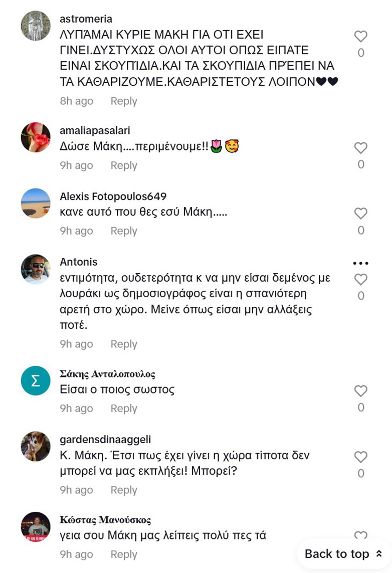Reply to astromeria's comment
The height and width of the screenshot is (573, 392).
click(x=124, y=101)
